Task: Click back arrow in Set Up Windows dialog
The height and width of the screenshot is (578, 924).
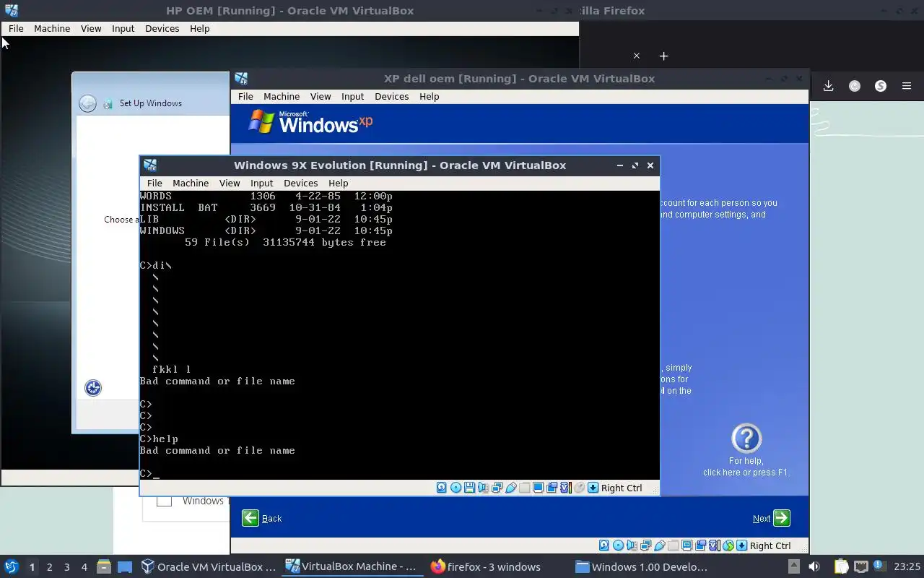Action: [87, 103]
